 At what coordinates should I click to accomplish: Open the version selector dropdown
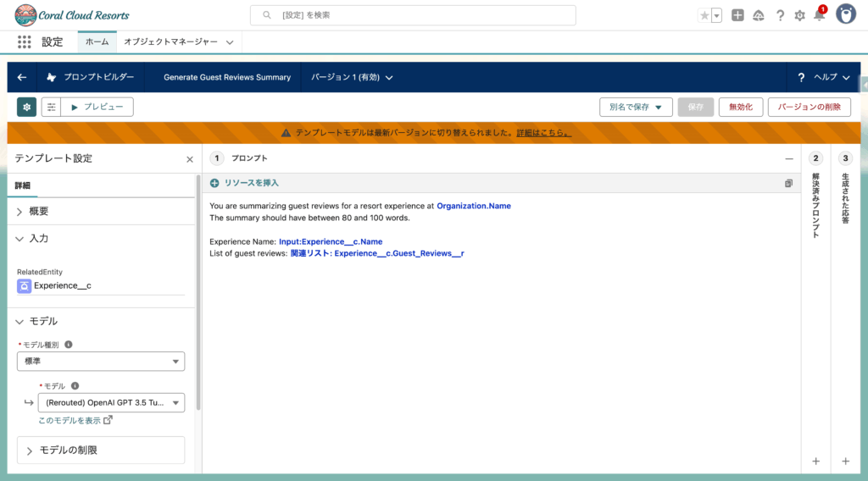[352, 77]
